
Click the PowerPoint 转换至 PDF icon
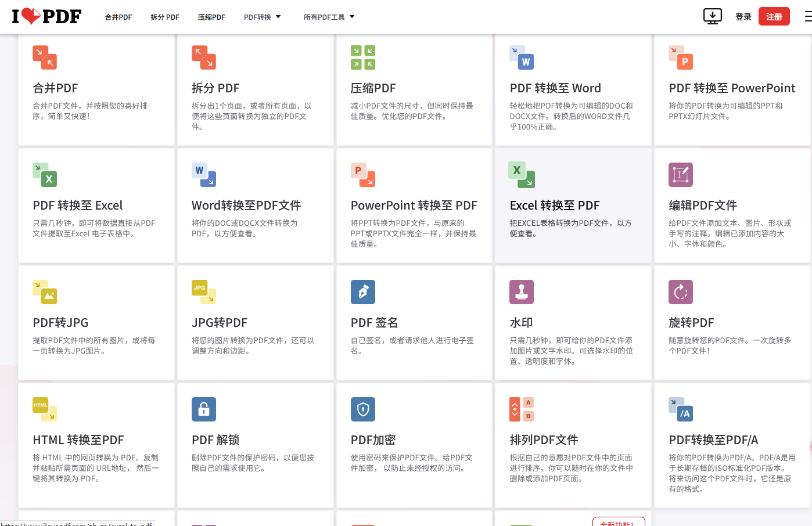(363, 175)
